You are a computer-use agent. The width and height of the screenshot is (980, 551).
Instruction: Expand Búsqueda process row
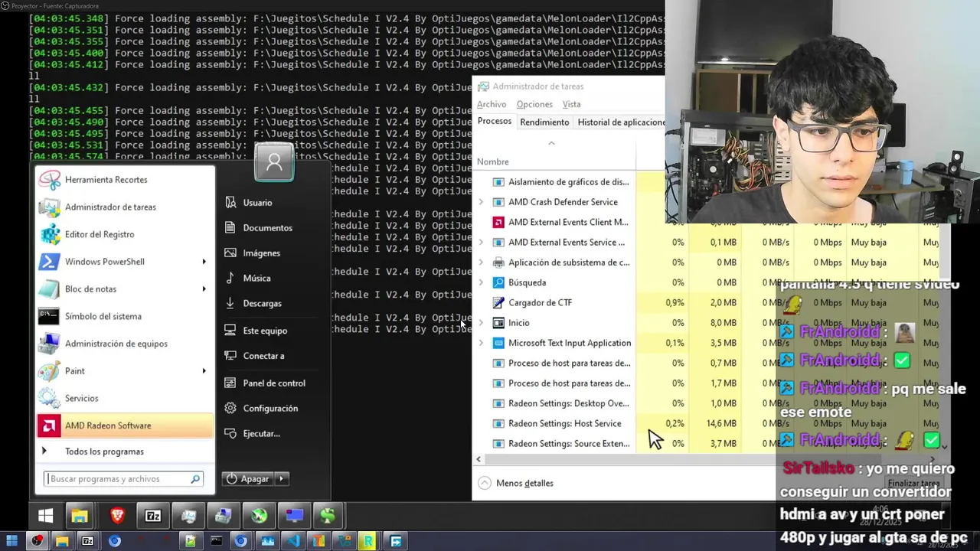[x=481, y=282]
